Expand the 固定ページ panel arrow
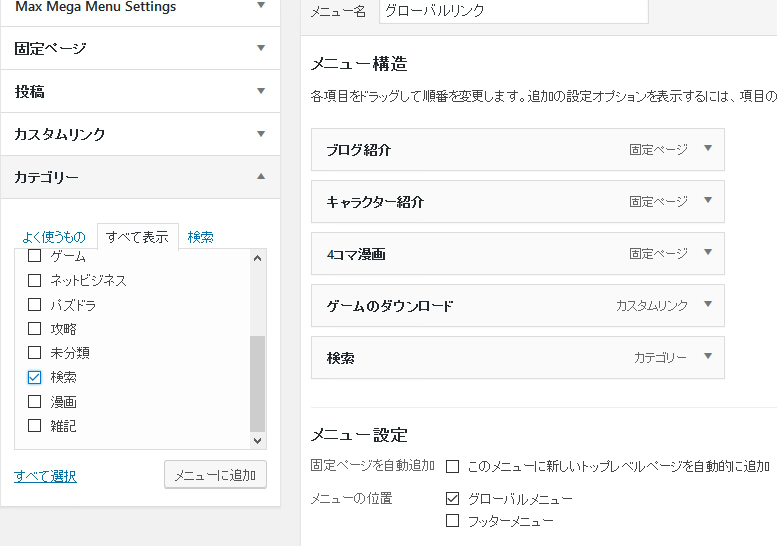The width and height of the screenshot is (777, 546). tap(261, 48)
